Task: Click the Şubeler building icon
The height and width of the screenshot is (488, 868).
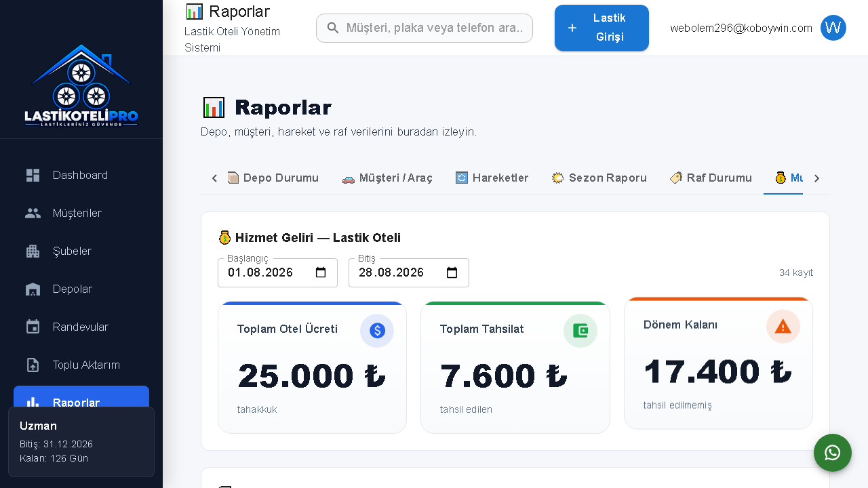Action: pyautogui.click(x=33, y=251)
